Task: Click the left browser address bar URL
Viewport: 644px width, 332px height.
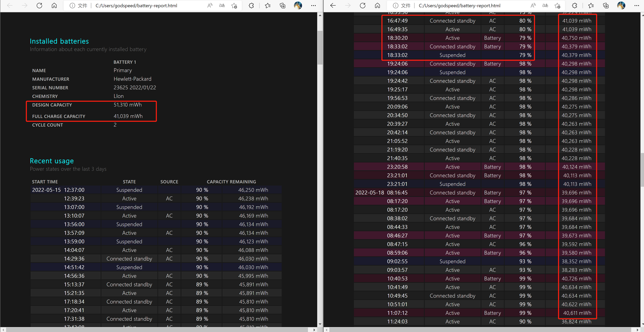Action: click(136, 6)
